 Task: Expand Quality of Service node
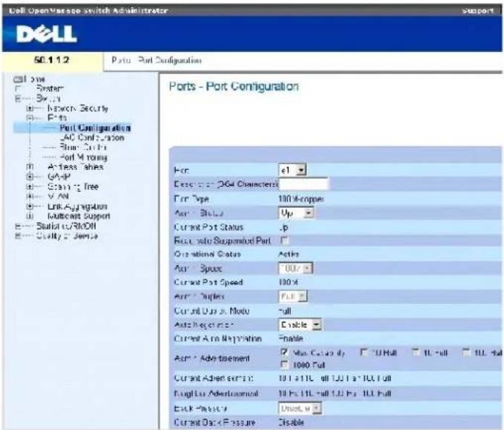click(18, 236)
